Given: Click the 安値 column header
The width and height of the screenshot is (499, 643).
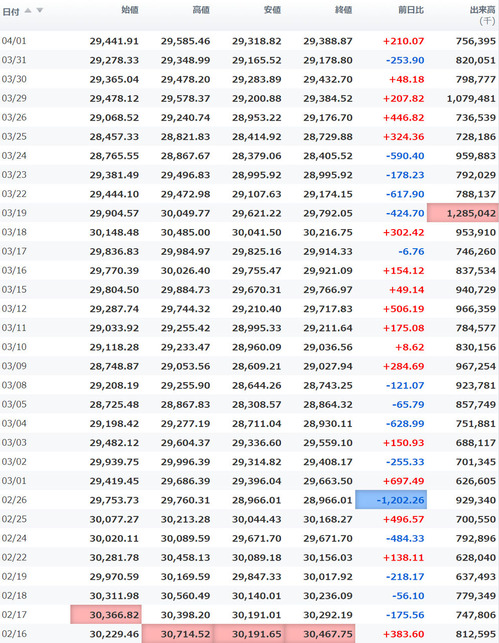Looking at the screenshot, I should (x=273, y=10).
